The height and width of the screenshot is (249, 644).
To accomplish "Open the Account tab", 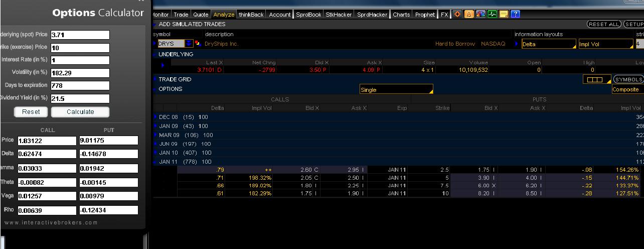I will pos(280,15).
